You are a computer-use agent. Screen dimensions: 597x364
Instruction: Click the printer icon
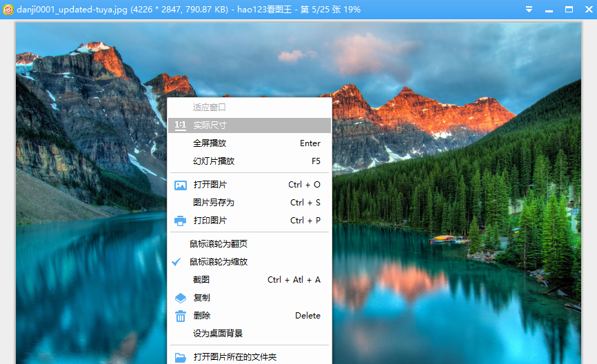click(x=180, y=221)
